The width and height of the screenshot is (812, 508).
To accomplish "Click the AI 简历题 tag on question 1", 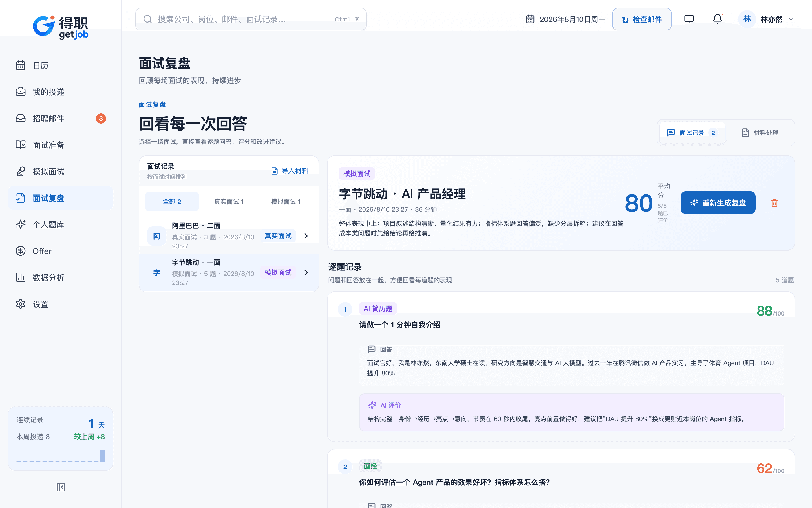I will (378, 308).
